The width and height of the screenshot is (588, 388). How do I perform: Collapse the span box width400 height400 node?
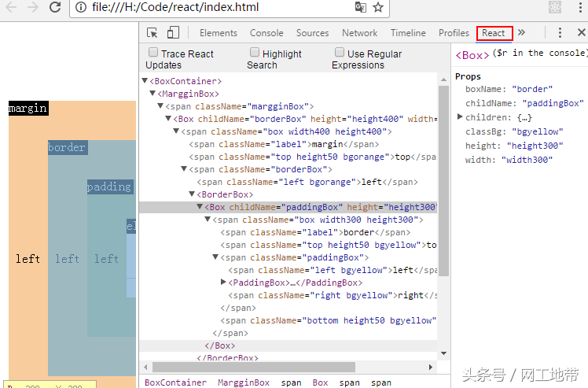click(176, 131)
